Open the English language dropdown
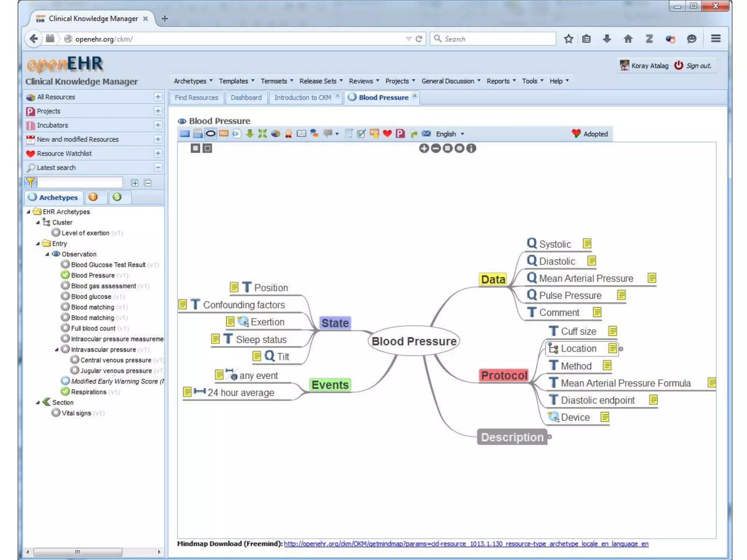This screenshot has height=560, width=747. coord(450,134)
